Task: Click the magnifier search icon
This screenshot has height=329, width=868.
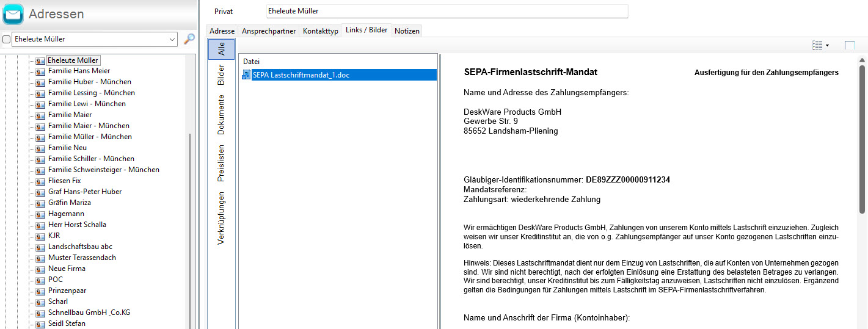Action: click(x=189, y=39)
